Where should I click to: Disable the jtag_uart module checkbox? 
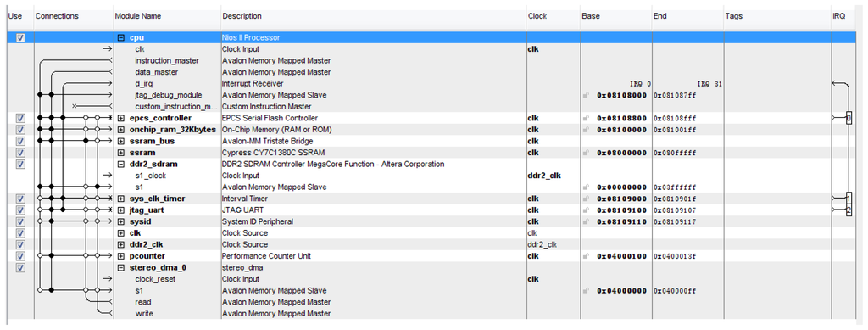tap(20, 210)
